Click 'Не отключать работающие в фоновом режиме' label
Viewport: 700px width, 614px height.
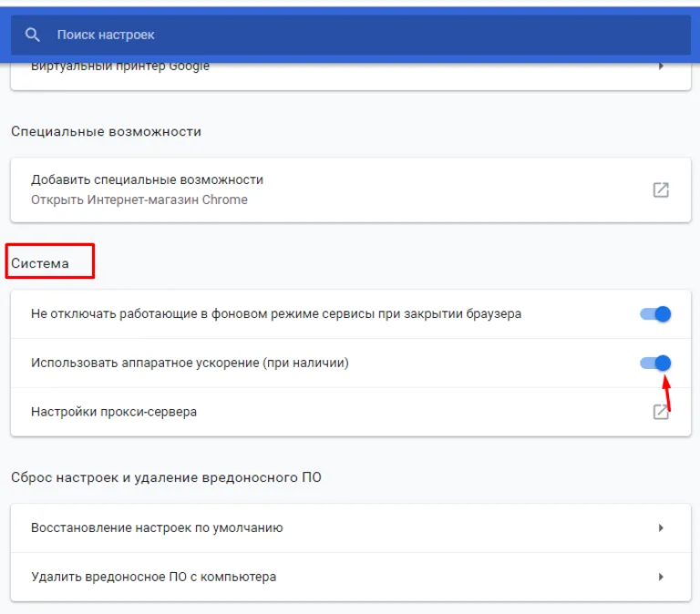pos(276,313)
